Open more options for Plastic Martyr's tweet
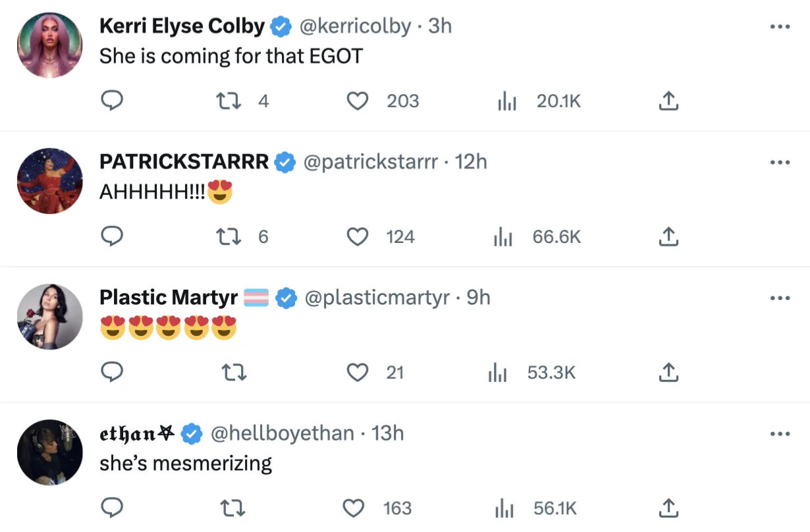 tap(780, 298)
